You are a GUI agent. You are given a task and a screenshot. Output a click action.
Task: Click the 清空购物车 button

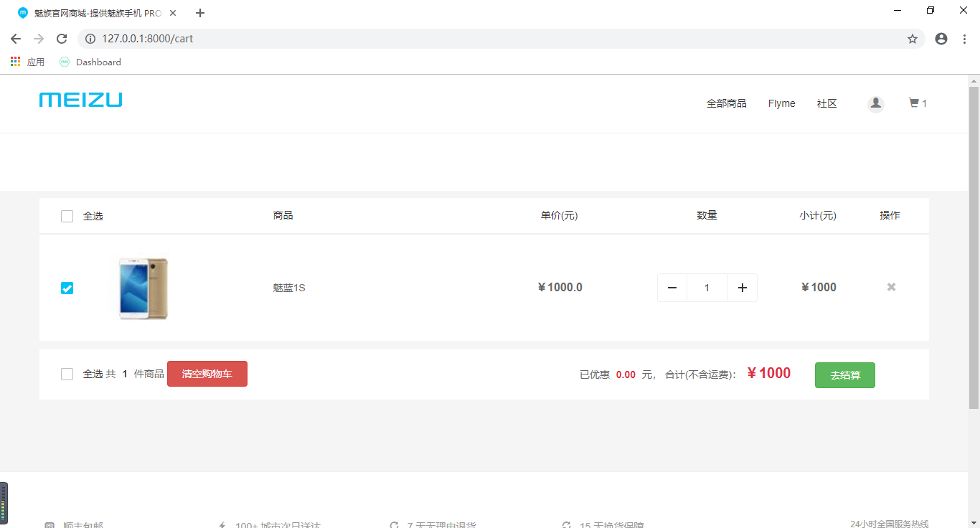click(207, 374)
